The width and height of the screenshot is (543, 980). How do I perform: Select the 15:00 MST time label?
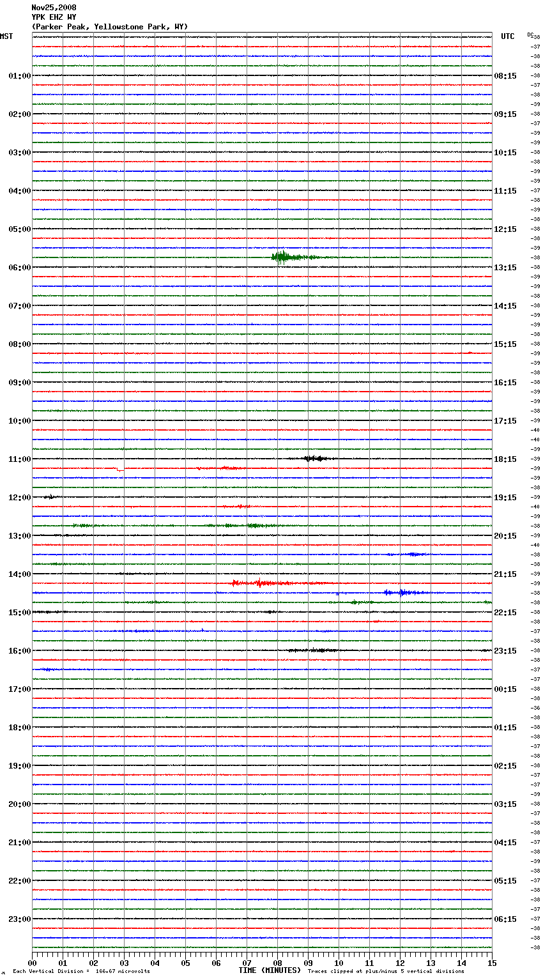(20, 613)
